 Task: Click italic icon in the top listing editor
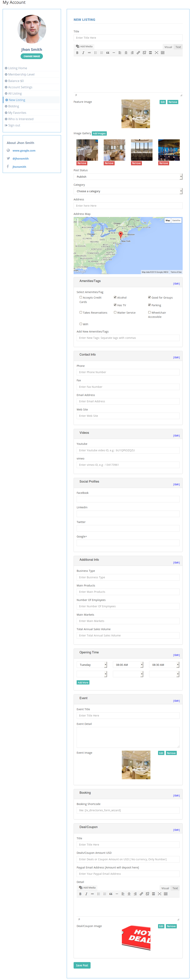[x=83, y=53]
